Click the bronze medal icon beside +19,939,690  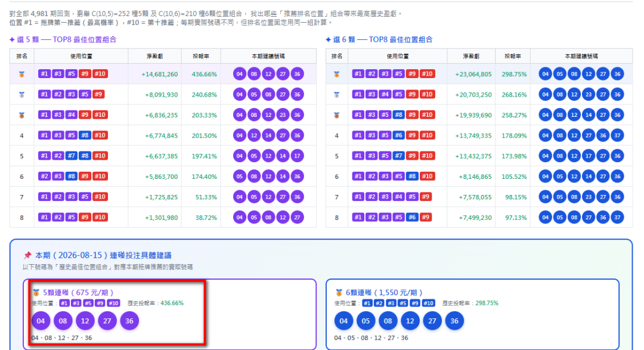(337, 115)
